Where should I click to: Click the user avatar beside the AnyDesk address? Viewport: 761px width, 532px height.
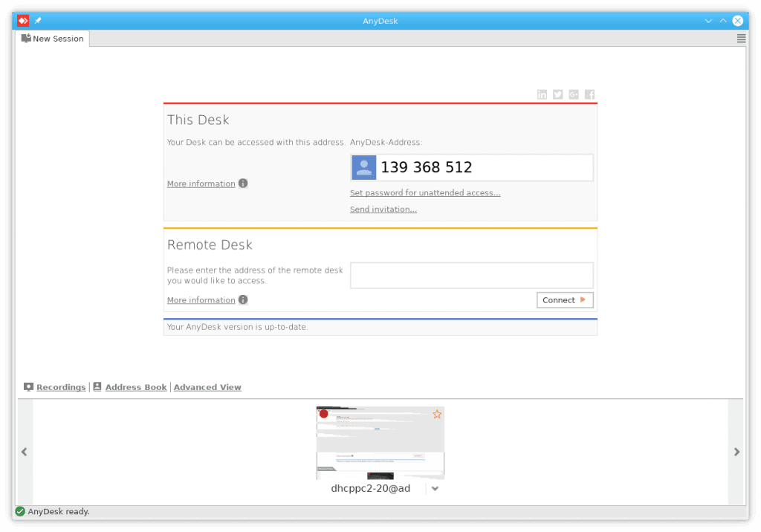[x=364, y=167]
